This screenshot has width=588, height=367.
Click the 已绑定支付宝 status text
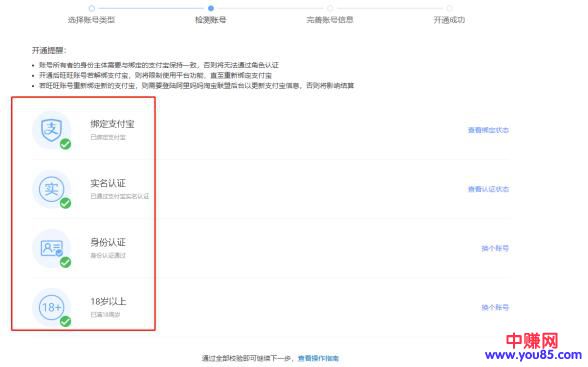[108, 137]
